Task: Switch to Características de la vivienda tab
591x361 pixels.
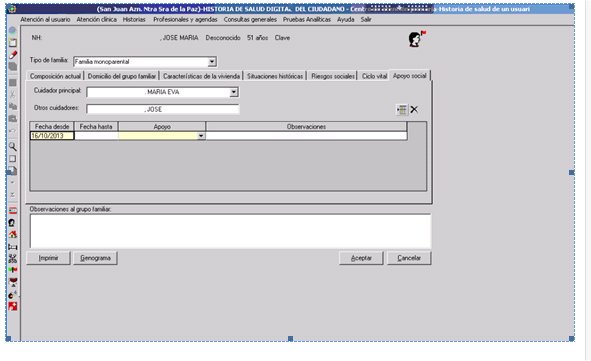Action: click(201, 76)
